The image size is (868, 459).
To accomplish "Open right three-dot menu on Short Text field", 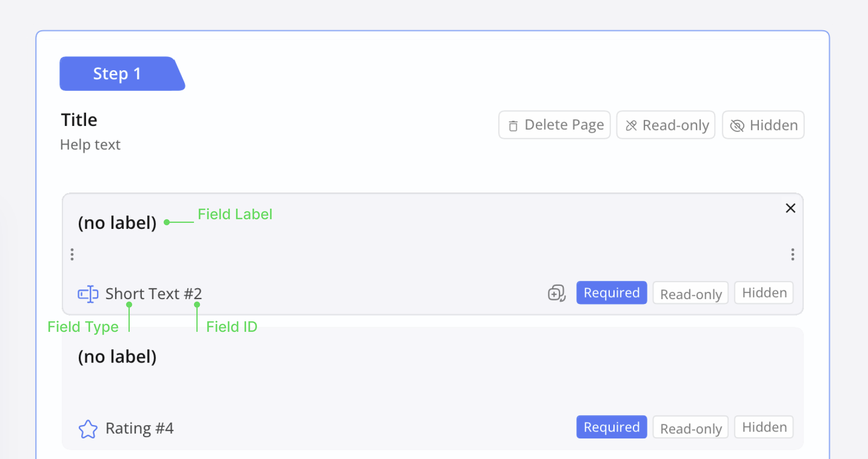I will pos(792,254).
